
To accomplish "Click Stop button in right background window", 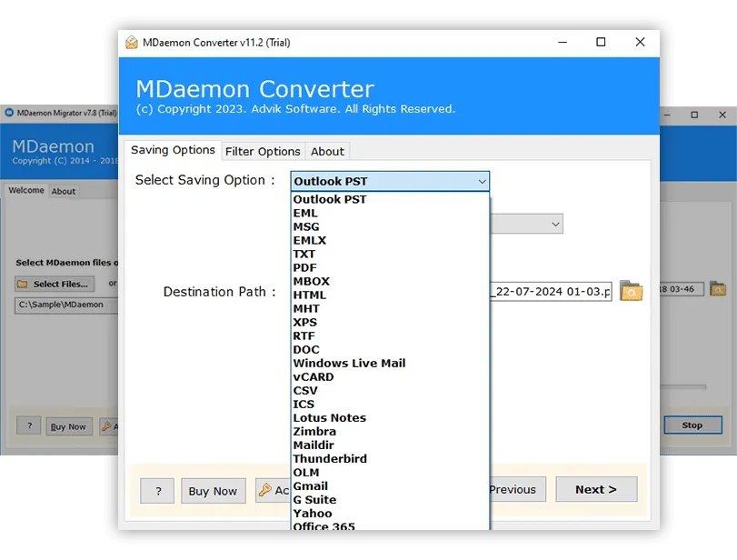I will tap(692, 425).
